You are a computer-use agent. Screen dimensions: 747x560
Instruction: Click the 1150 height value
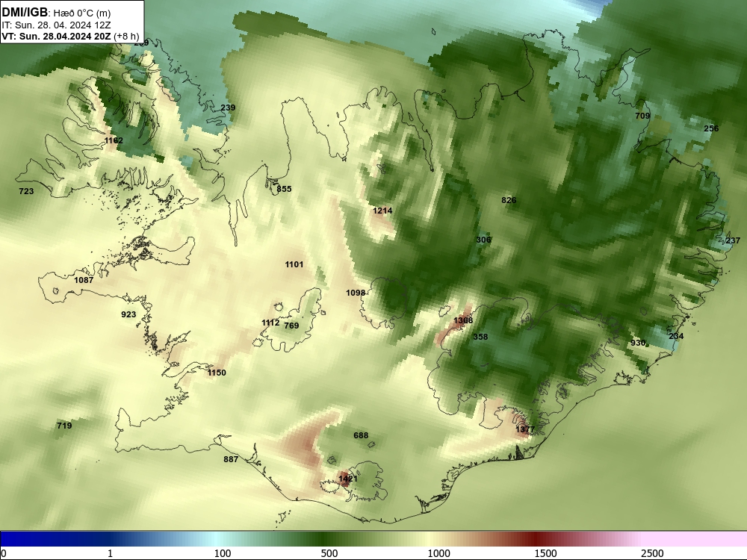217,373
